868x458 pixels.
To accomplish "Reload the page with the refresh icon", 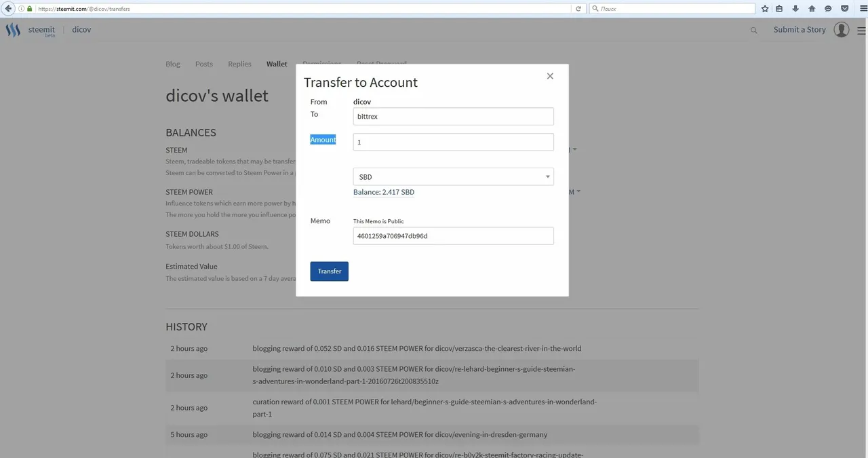I will tap(578, 9).
